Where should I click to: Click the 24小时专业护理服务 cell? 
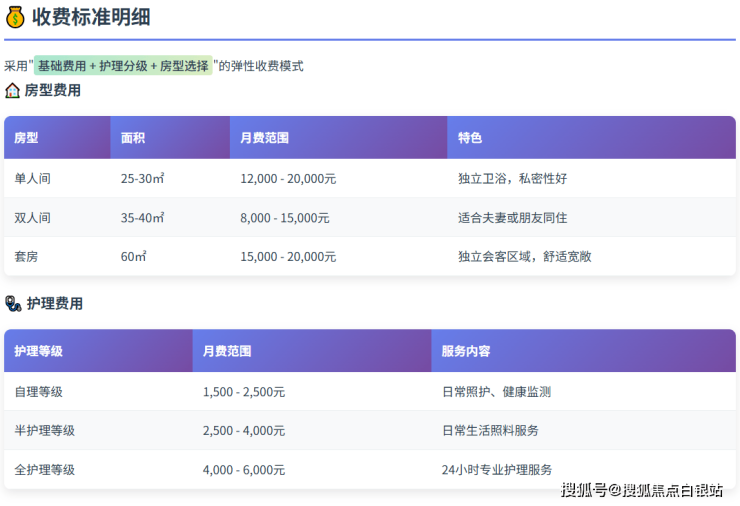pos(497,469)
